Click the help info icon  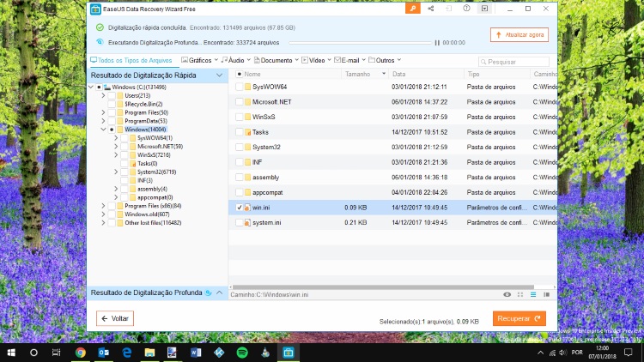click(x=466, y=9)
